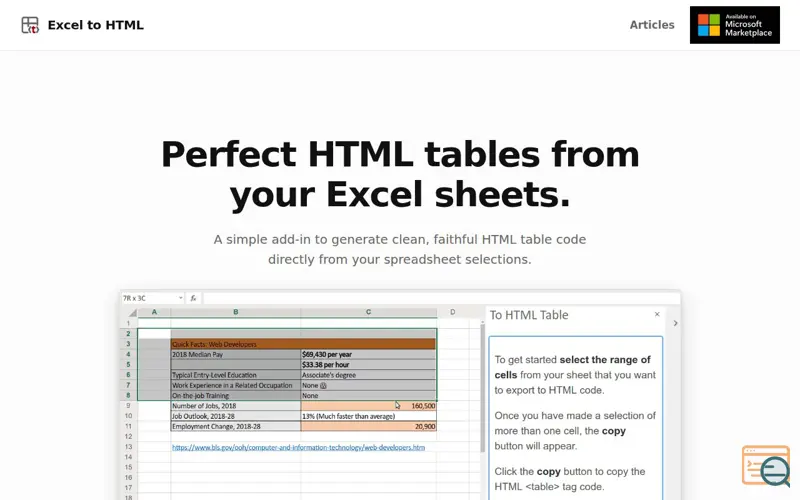The image size is (800, 500).
Task: Select column A header
Action: pos(154,312)
